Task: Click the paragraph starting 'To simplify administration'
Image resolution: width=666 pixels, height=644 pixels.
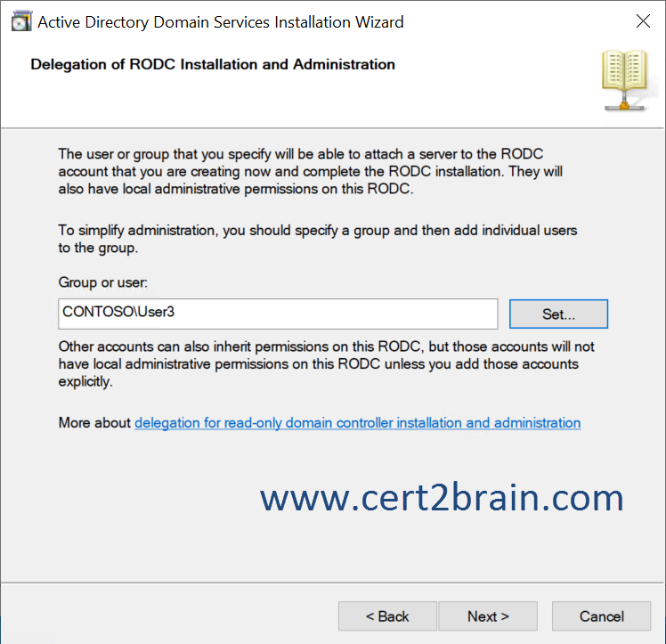Action: point(317,239)
